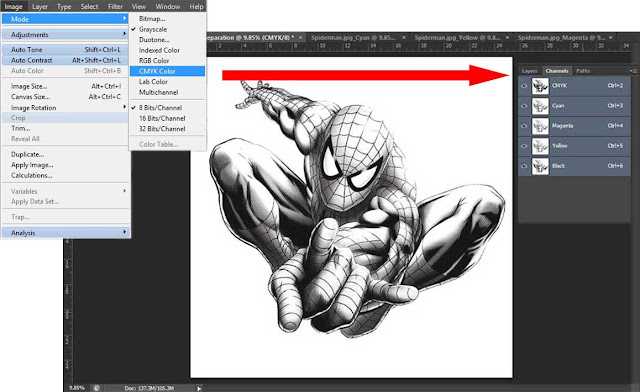Image resolution: width=640 pixels, height=392 pixels.
Task: Open the Select menu
Action: [x=89, y=7]
